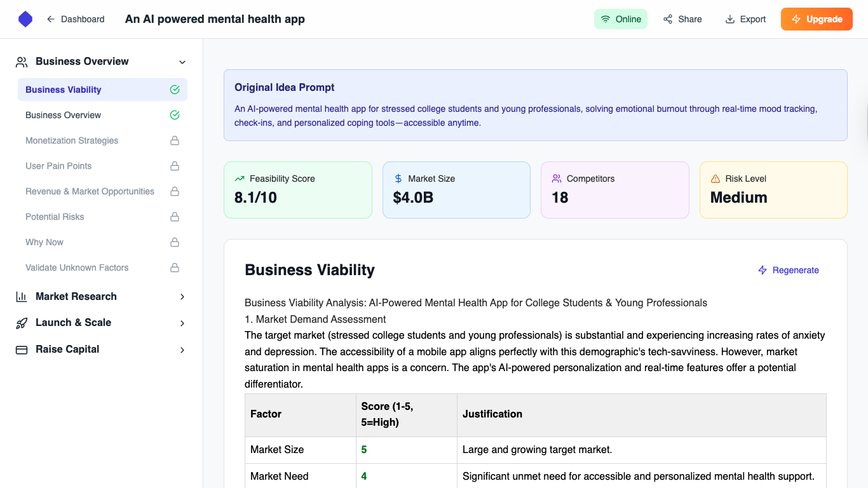The image size is (868, 488).
Task: Click the lock icon beside Monetization Strategies
Action: coord(175,140)
